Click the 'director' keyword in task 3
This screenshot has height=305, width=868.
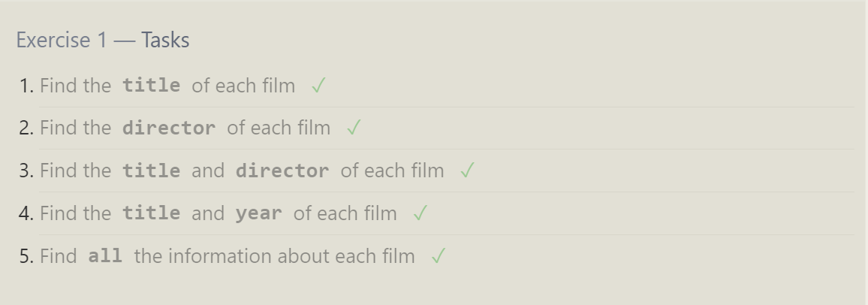[x=282, y=171]
